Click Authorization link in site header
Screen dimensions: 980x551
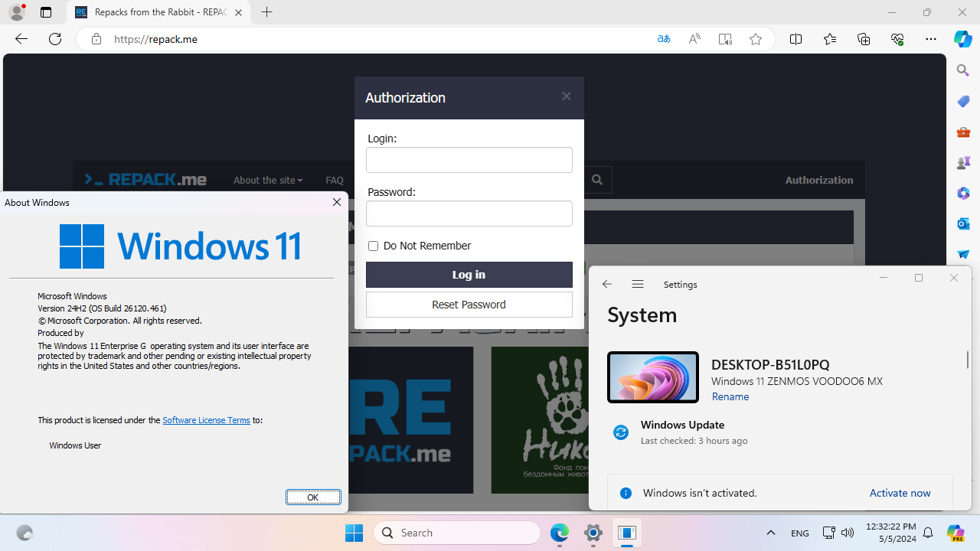click(x=819, y=180)
